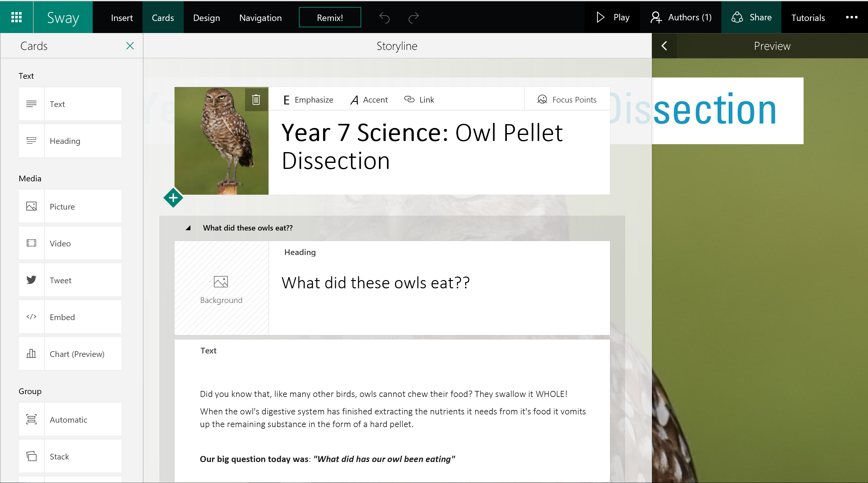The width and height of the screenshot is (868, 483).
Task: Click the Redo arrow icon
Action: click(413, 17)
